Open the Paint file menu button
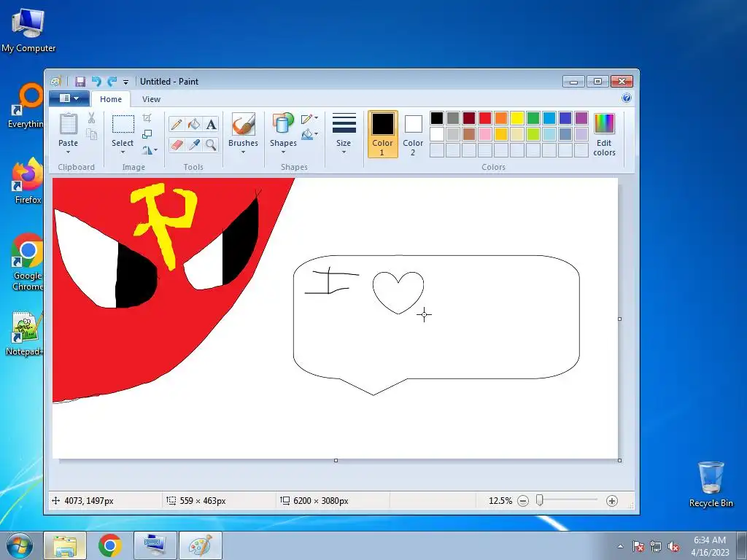 click(x=69, y=98)
